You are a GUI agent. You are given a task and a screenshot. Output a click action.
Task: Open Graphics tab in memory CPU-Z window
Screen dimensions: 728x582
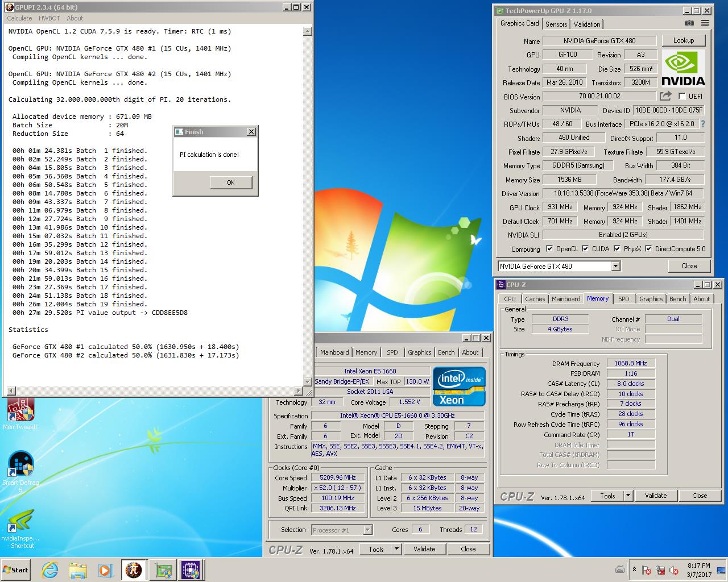651,299
